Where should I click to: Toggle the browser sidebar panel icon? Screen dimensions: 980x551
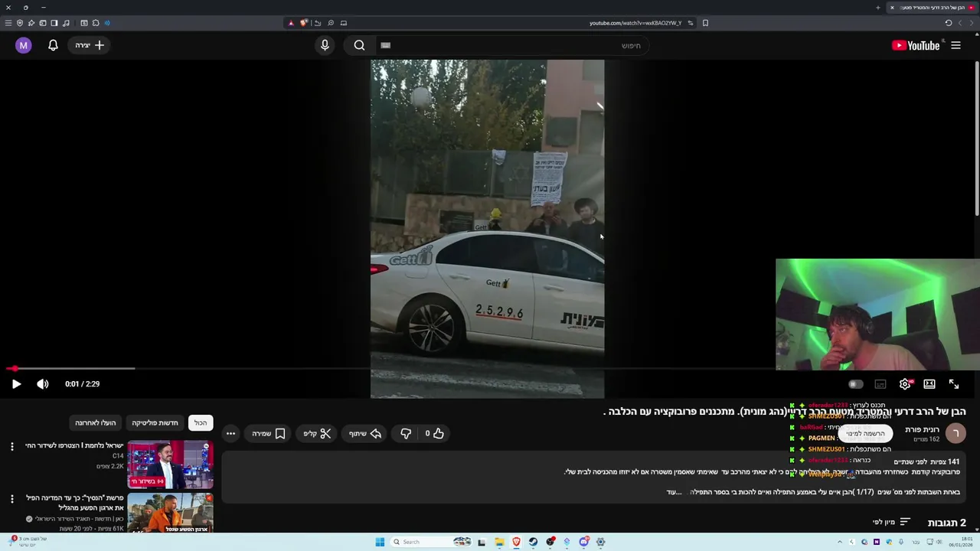tap(54, 23)
